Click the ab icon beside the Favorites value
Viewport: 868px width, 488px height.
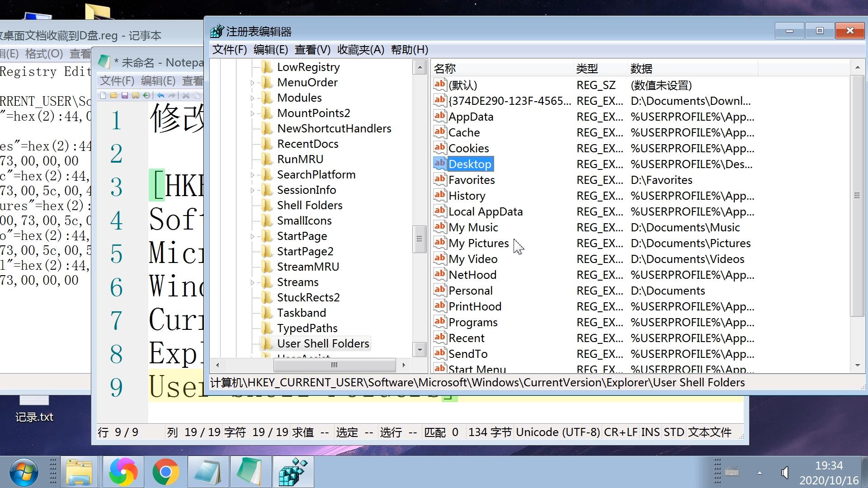(x=439, y=179)
